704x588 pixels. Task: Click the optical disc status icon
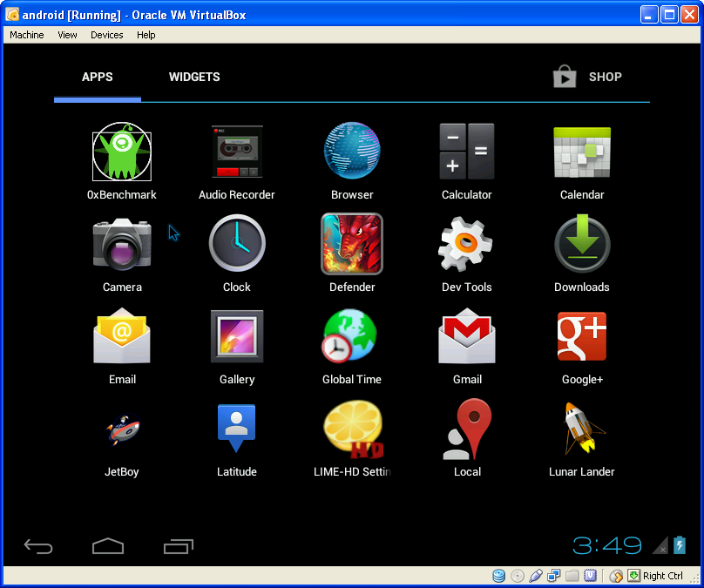[x=518, y=576]
